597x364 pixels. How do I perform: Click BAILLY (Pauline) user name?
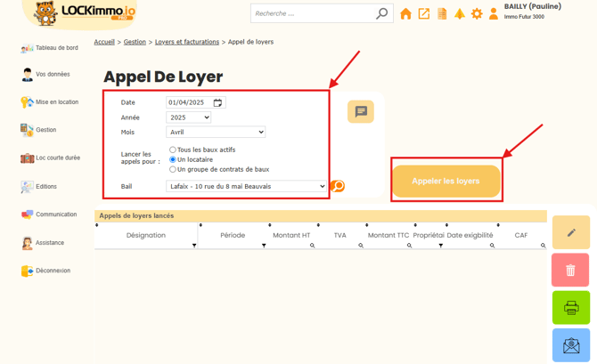click(533, 6)
